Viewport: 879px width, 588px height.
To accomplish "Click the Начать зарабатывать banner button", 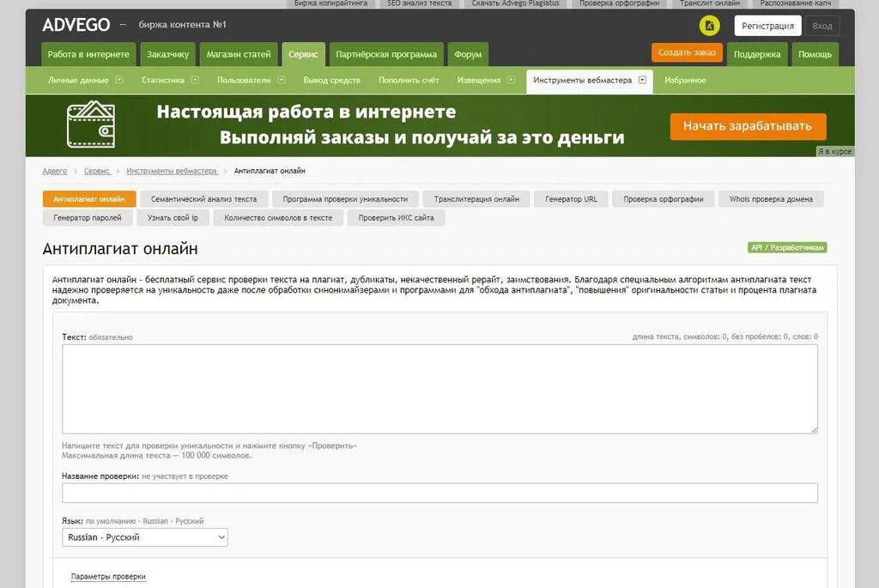I will pos(748,126).
